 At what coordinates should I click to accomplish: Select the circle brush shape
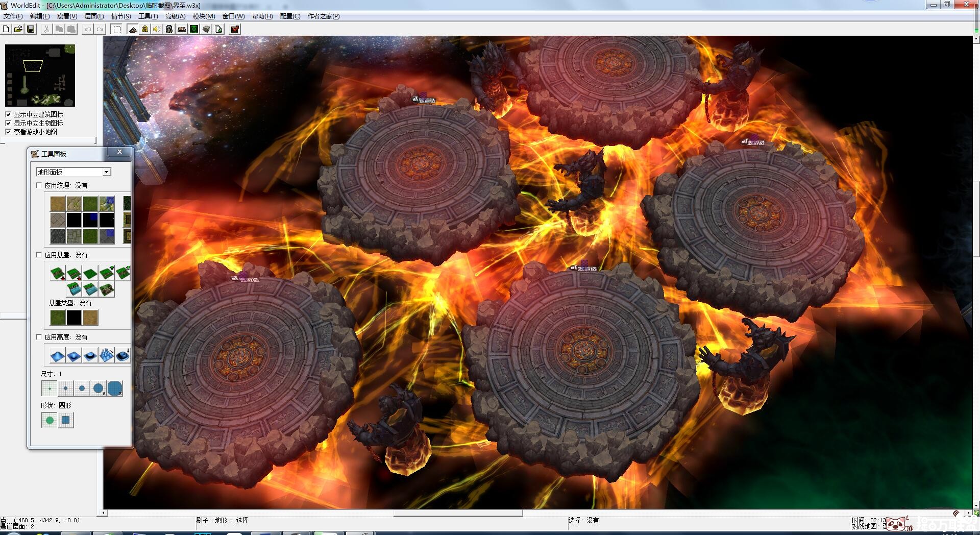click(50, 420)
